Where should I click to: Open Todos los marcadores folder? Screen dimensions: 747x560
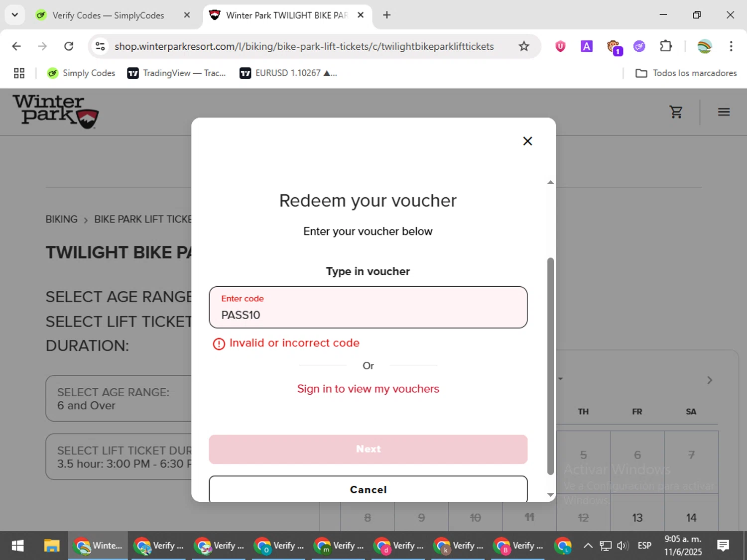[x=686, y=73]
